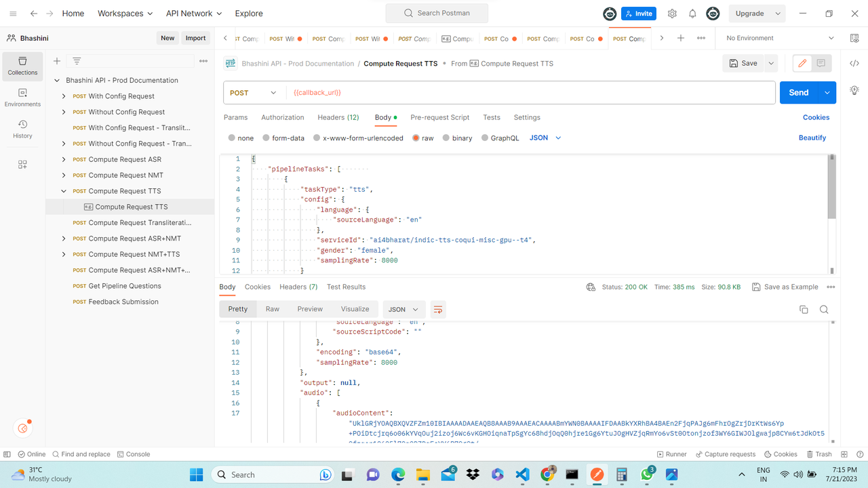The image size is (868, 488).
Task: Toggle the sidebar icon in status bar
Action: (7, 454)
